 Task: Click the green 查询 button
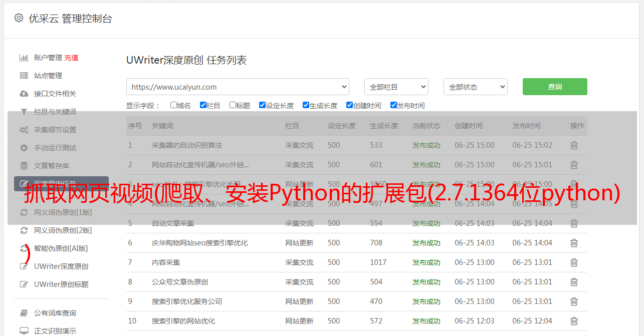pos(555,87)
